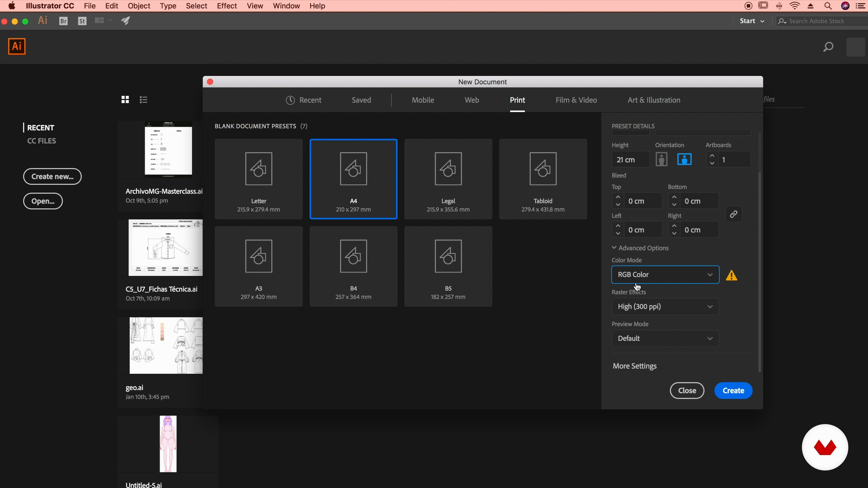
Task: Switch to the Mobile tab
Action: coord(423,100)
